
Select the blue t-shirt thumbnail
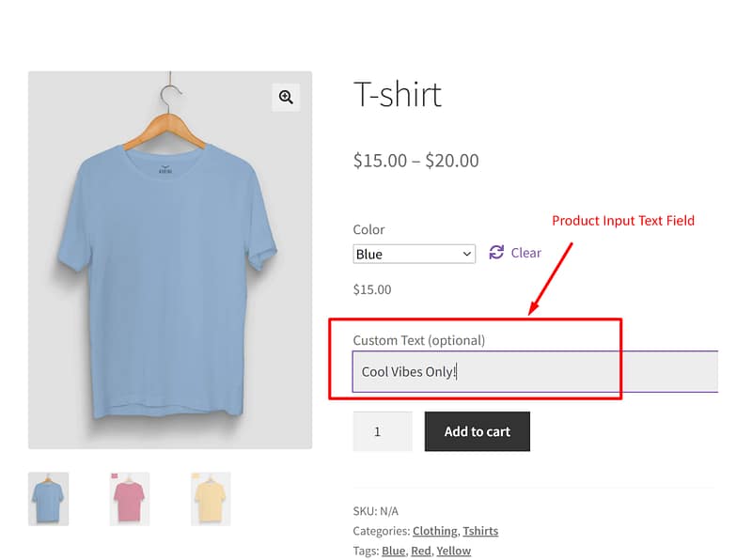point(47,499)
